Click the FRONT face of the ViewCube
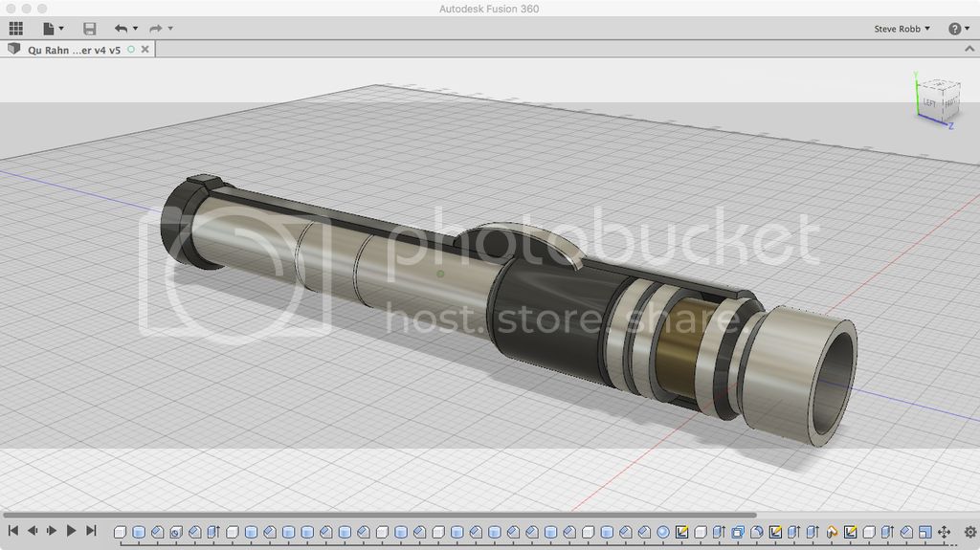980x550 pixels. [950, 103]
